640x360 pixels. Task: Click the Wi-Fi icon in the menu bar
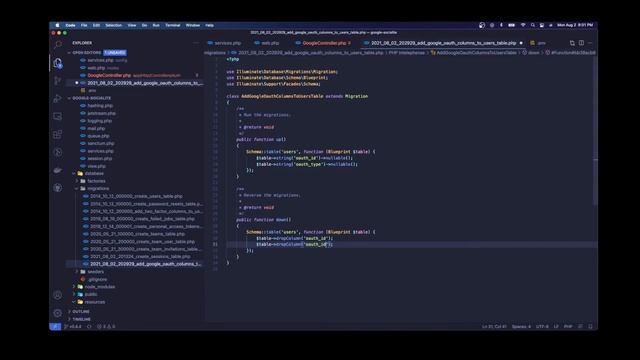(x=523, y=25)
